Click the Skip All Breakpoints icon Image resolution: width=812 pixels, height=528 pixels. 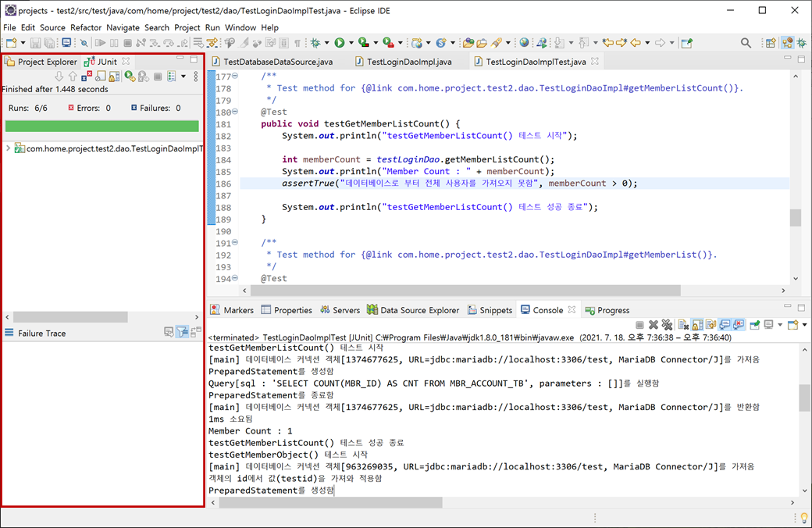pyautogui.click(x=84, y=43)
